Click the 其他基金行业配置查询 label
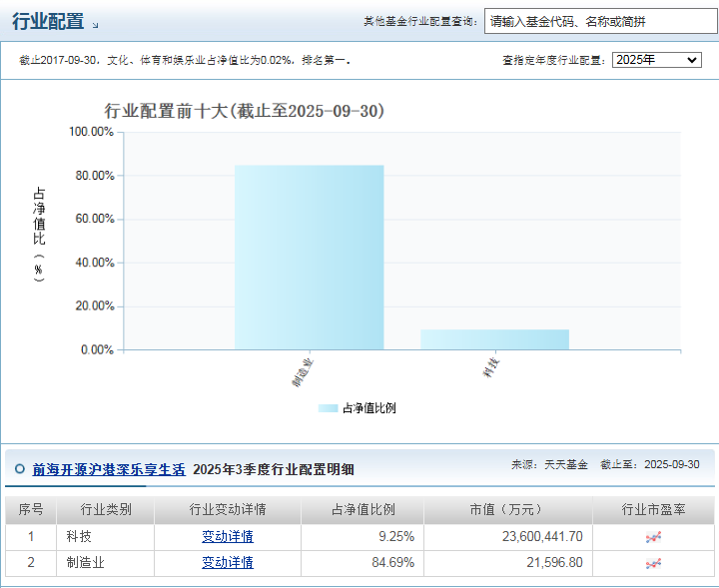This screenshot has width=719, height=588. (x=420, y=21)
